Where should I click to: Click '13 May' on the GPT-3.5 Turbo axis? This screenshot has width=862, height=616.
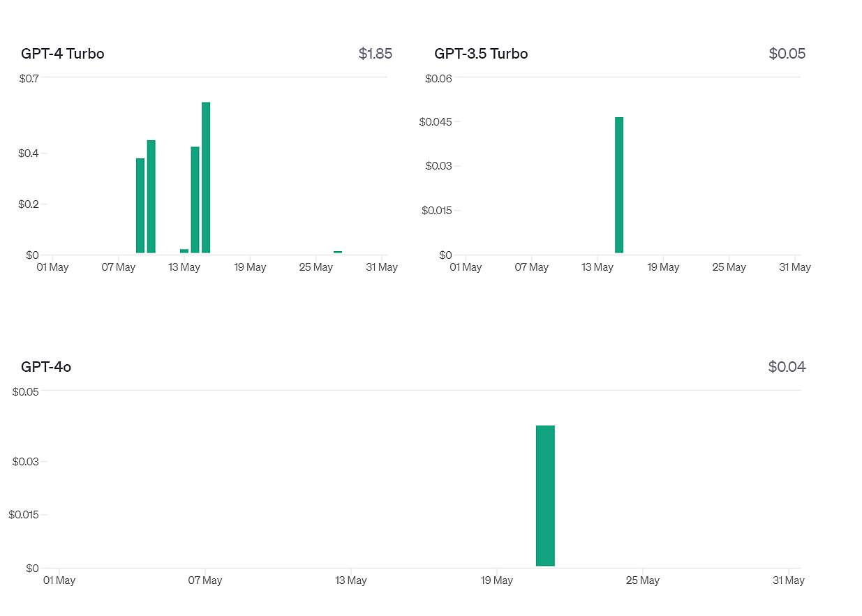[x=597, y=267]
